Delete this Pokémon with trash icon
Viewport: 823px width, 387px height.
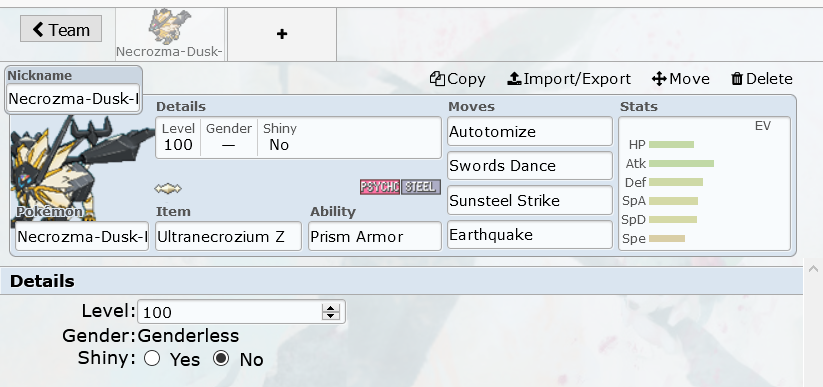[x=762, y=79]
